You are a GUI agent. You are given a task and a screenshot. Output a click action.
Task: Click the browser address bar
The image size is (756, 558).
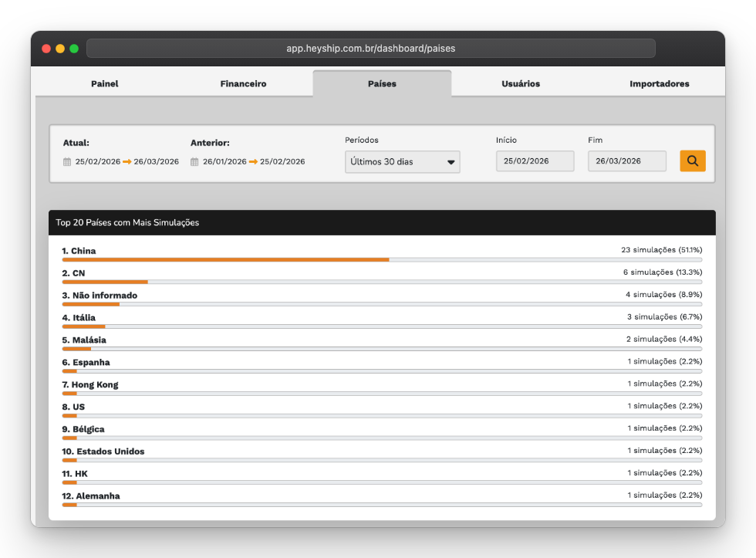[372, 48]
